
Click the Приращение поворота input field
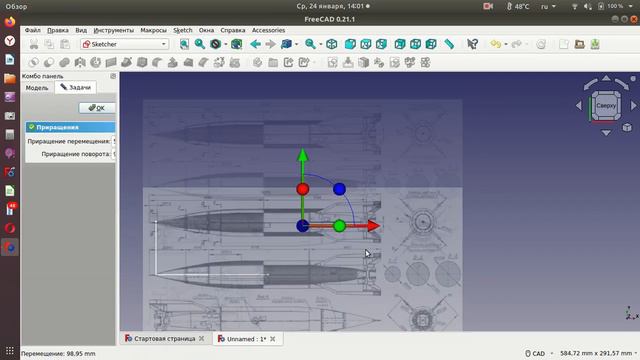click(114, 154)
